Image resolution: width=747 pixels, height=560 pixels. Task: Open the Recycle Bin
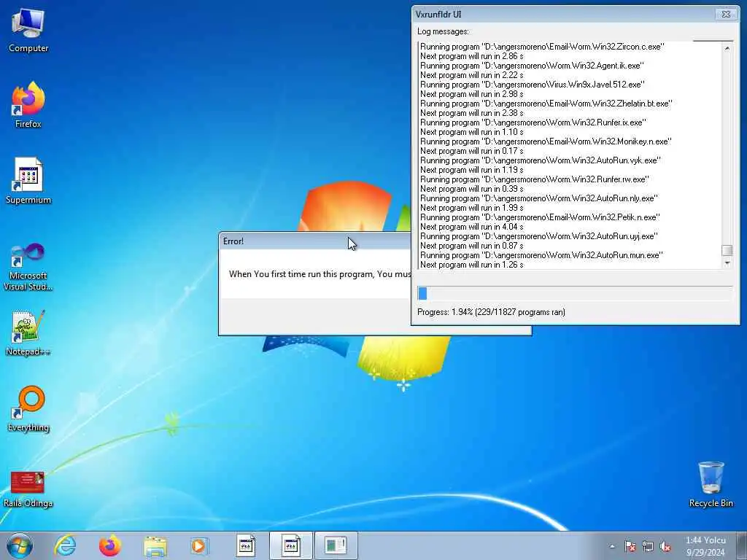[711, 484]
